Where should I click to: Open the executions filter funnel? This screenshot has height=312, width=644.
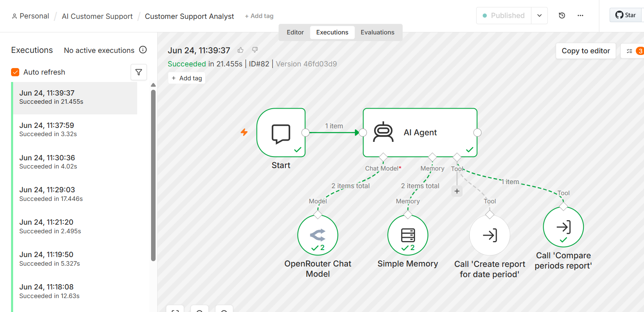[139, 72]
